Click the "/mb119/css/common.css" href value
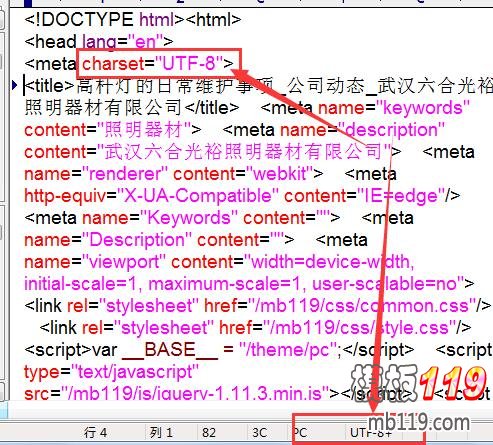This screenshot has height=445, width=493. point(361,306)
